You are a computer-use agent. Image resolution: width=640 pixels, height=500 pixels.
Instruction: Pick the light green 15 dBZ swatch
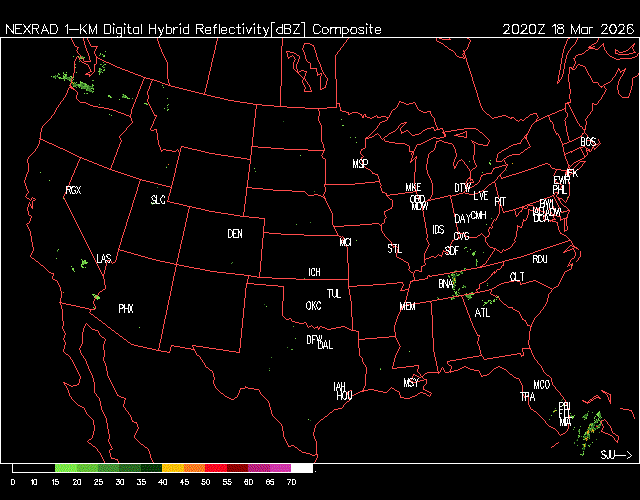65,468
